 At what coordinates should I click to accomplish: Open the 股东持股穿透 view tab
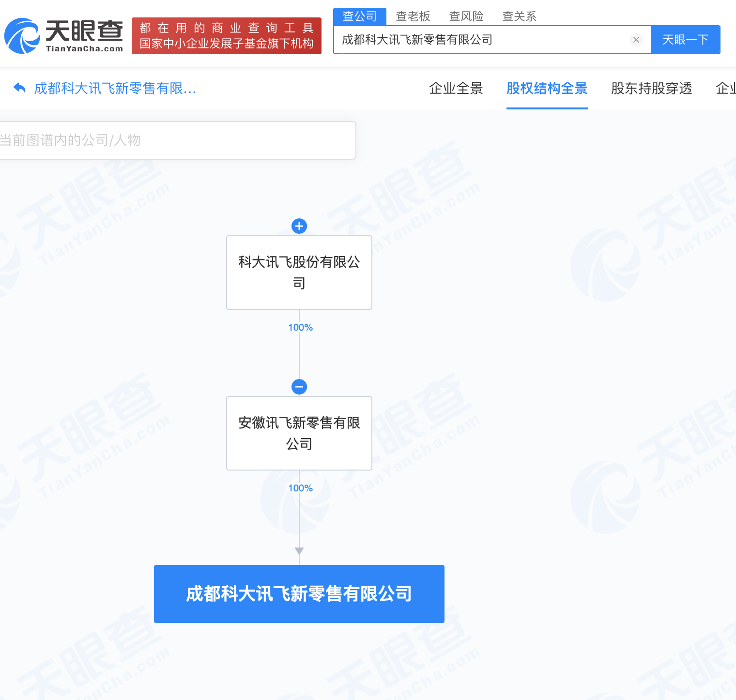[652, 89]
